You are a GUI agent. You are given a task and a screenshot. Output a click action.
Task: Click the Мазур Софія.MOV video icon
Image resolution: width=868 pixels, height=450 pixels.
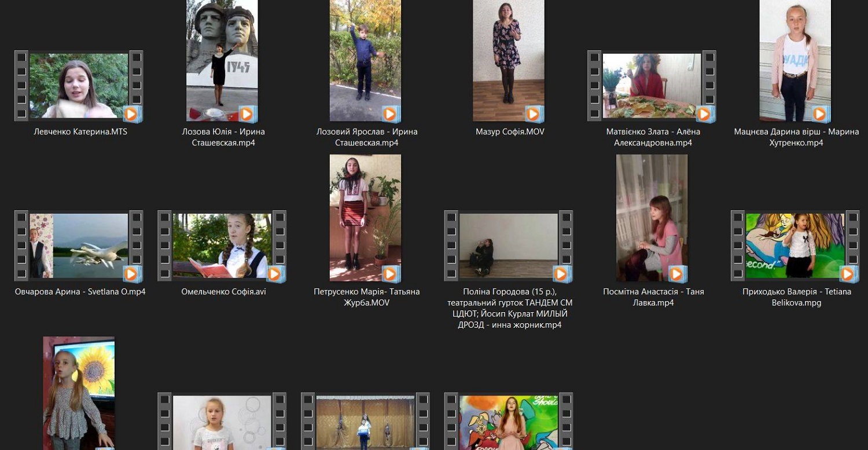(x=509, y=61)
